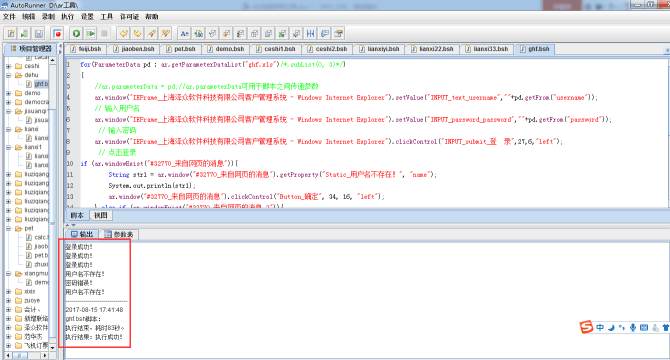Click the step-run icon beside play
Viewport: 670px width, 360px height.
90,33
